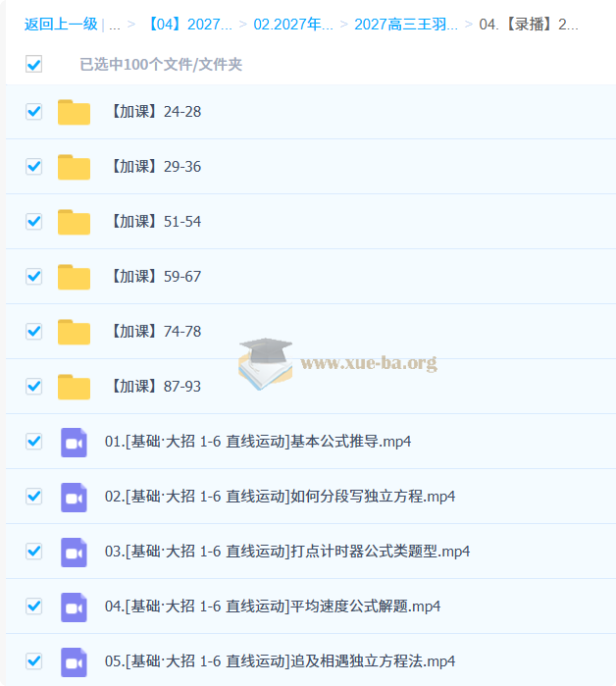Click folder icon for 【加课】87-93
Screen dimensions: 616x686
(74, 387)
